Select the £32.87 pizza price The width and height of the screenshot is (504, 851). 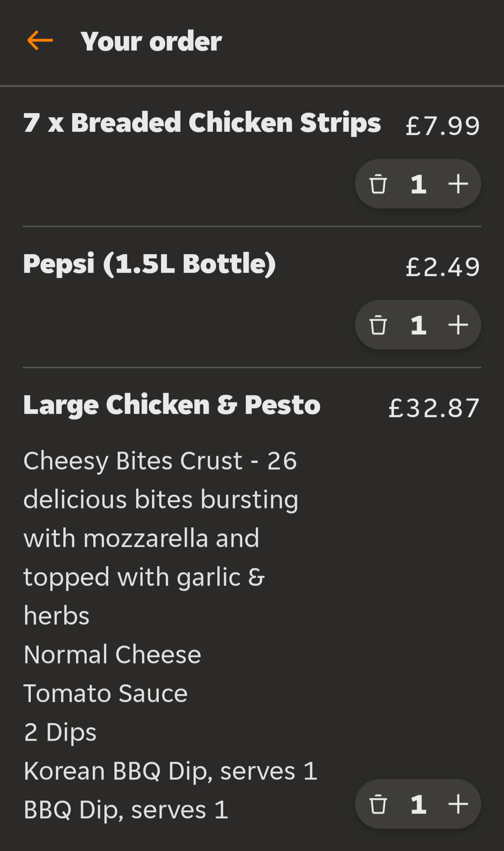(434, 408)
